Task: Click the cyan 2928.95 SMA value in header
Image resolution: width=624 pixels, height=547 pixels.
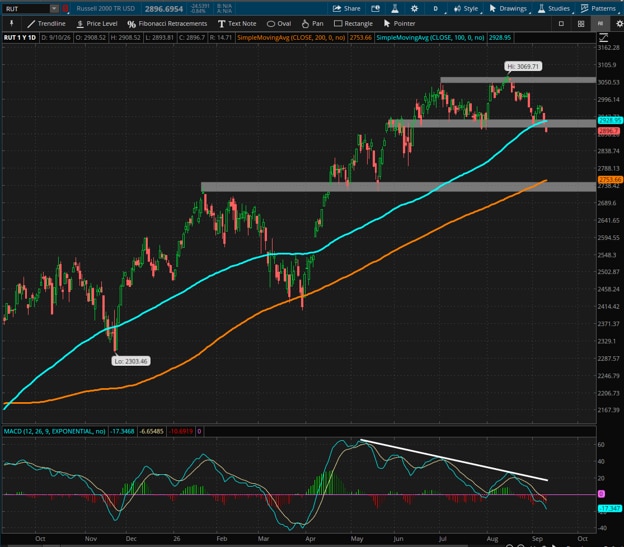Action: click(500, 38)
